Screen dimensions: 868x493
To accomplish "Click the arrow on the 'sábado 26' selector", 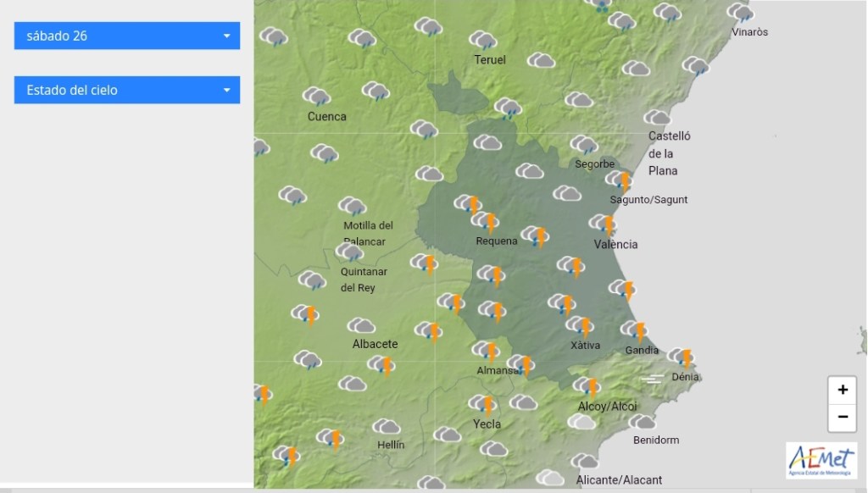I will (x=226, y=36).
